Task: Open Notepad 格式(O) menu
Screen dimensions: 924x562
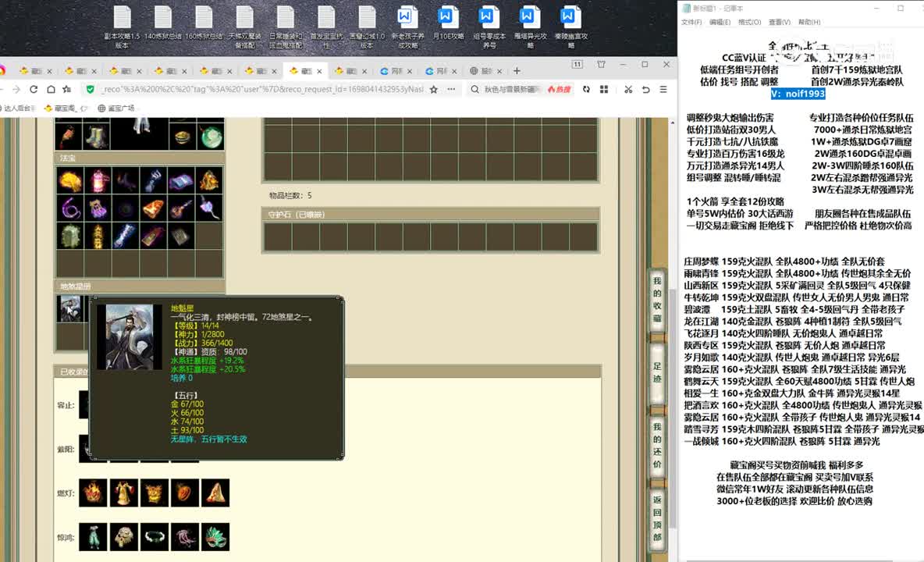Action: coord(749,22)
